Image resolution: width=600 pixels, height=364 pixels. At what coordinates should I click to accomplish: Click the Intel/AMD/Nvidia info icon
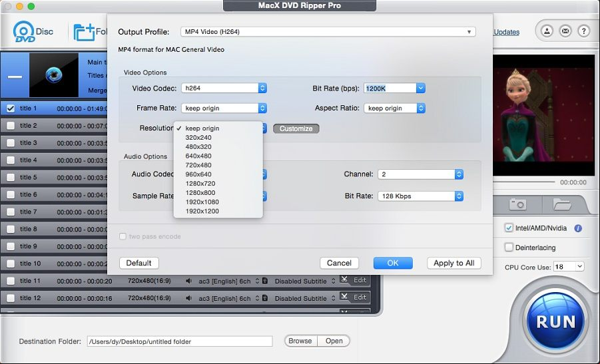tap(578, 228)
